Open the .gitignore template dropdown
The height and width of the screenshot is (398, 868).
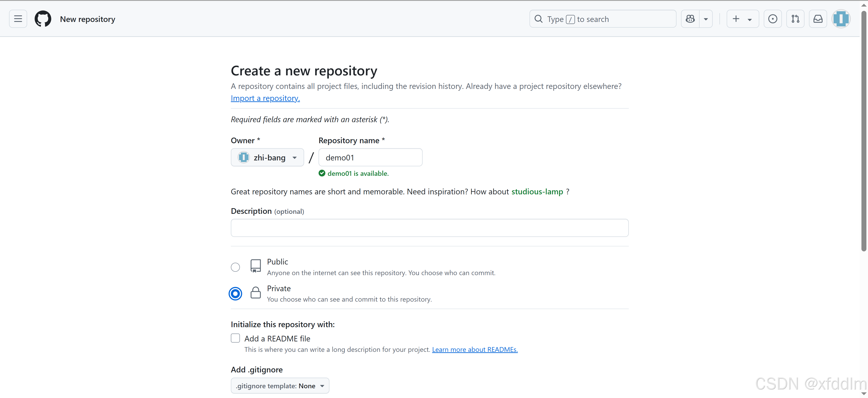tap(280, 386)
